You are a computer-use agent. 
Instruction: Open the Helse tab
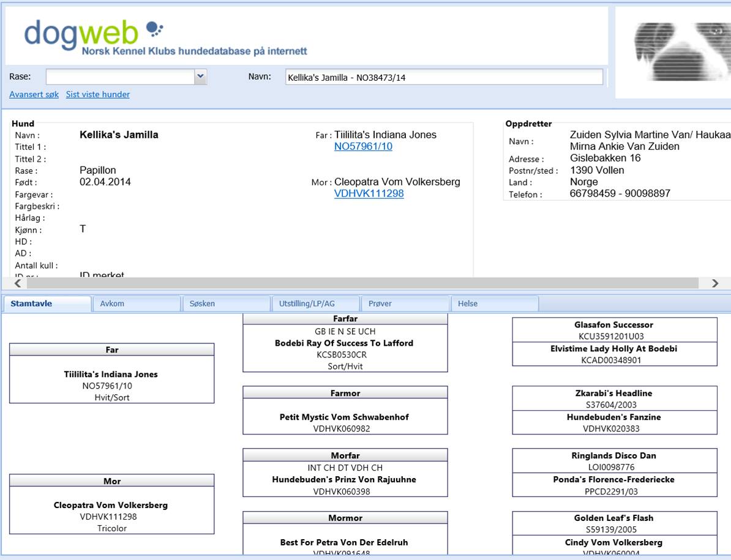pyautogui.click(x=495, y=304)
